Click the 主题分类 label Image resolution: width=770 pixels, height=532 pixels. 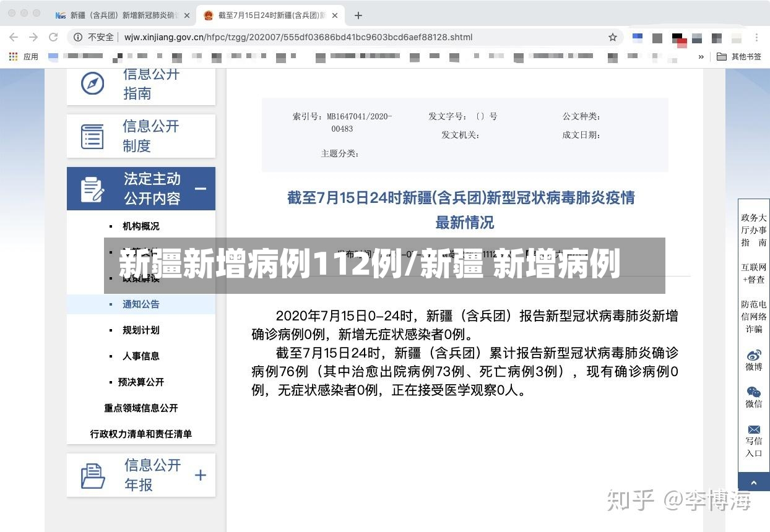340,153
